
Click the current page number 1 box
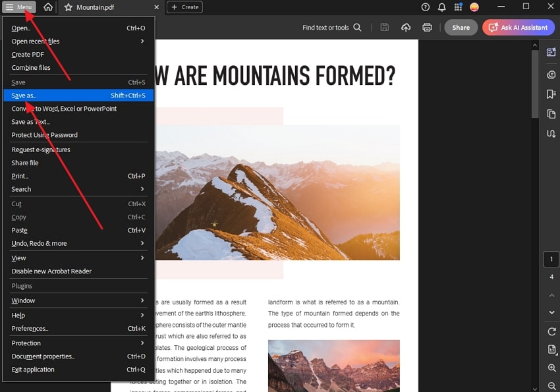point(551,259)
